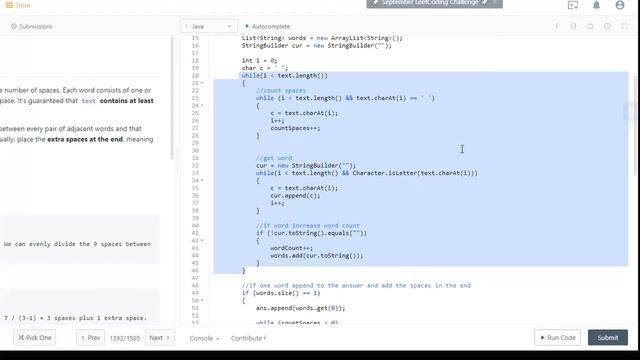Collapse code fold at line 42

pos(202,240)
